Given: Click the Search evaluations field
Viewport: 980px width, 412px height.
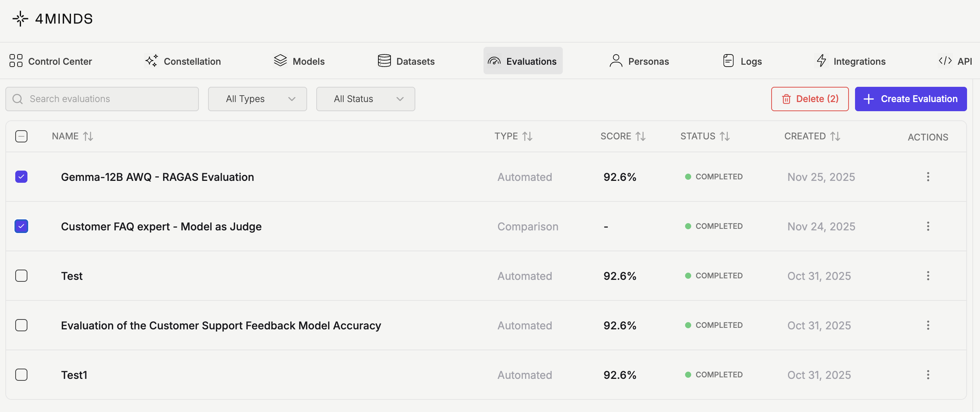Looking at the screenshot, I should [102, 99].
